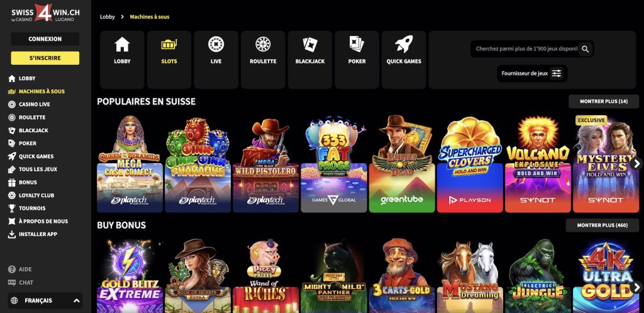Image resolution: width=644 pixels, height=313 pixels.
Task: Go to the Lobby home tile
Action: pos(122,60)
